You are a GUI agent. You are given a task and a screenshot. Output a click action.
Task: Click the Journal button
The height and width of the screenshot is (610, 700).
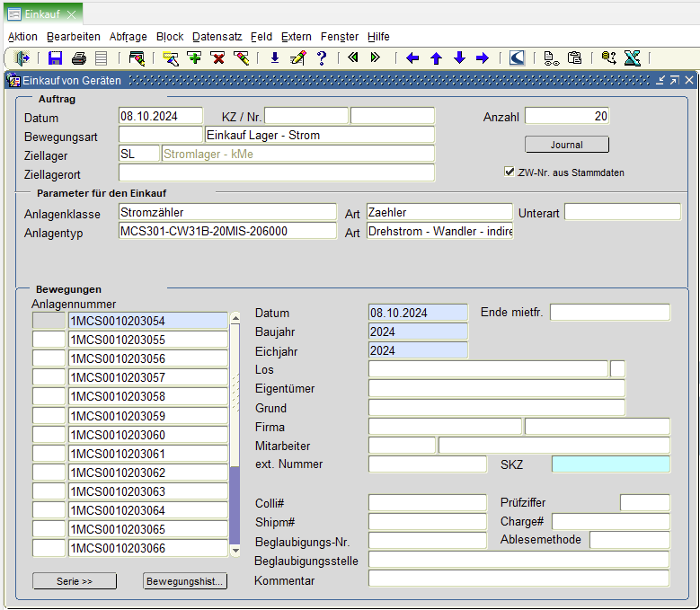tap(566, 145)
